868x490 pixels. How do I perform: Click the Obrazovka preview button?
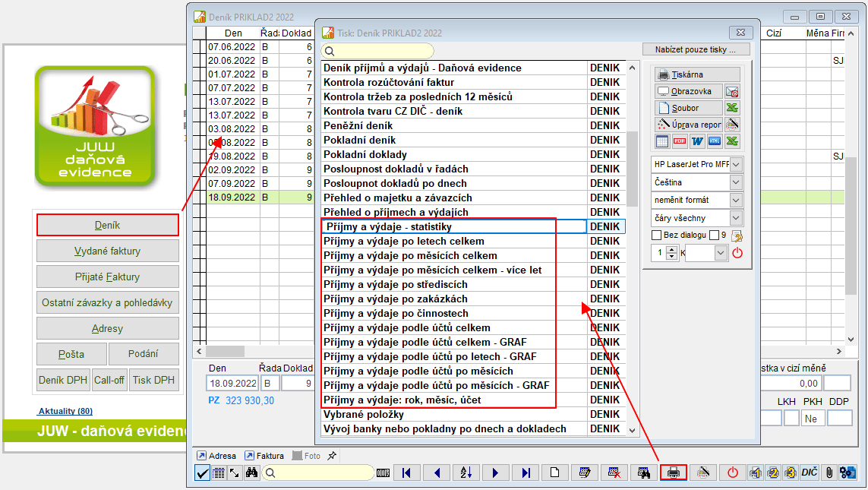(x=689, y=91)
